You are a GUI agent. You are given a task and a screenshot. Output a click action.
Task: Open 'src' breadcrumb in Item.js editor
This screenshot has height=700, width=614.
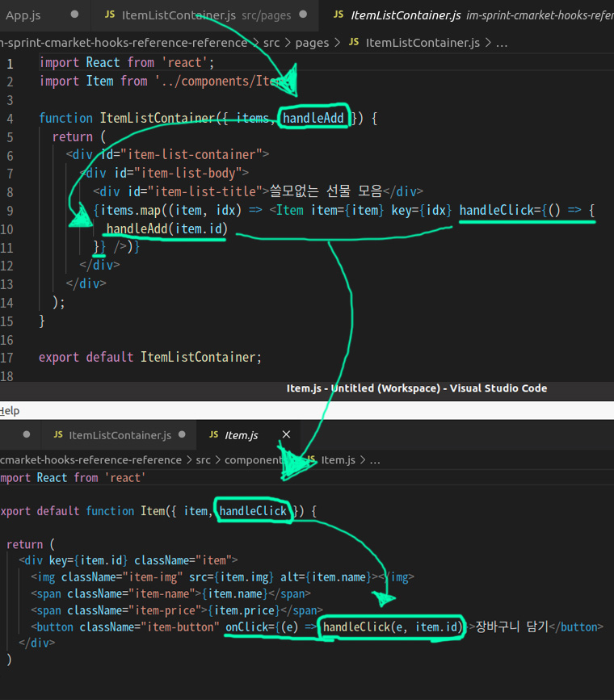coord(204,460)
